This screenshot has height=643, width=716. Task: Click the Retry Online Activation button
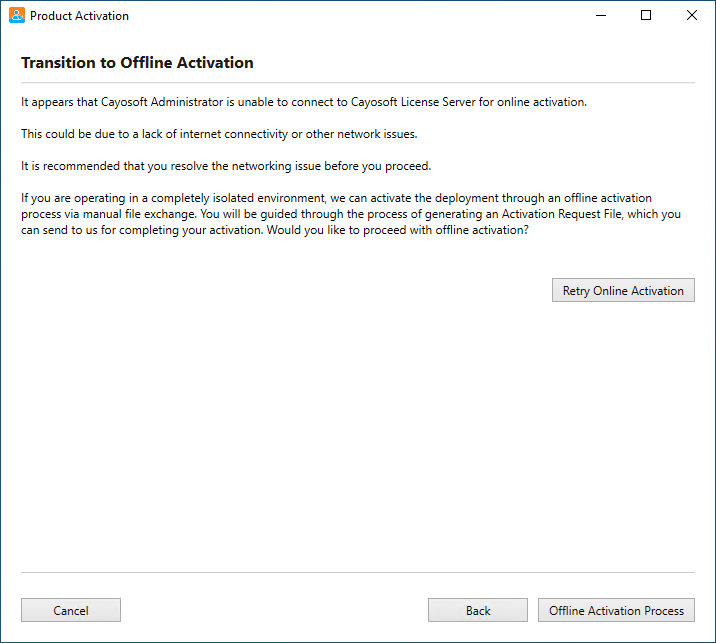pyautogui.click(x=623, y=290)
